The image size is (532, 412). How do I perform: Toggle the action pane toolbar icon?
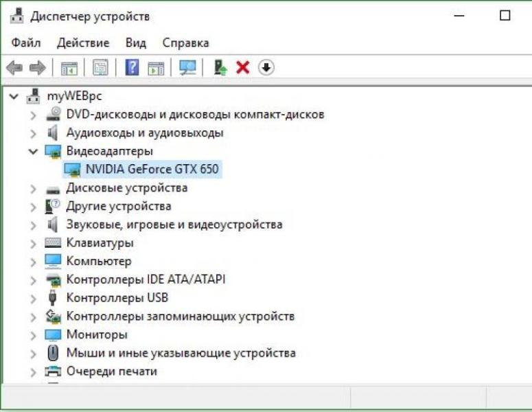156,68
